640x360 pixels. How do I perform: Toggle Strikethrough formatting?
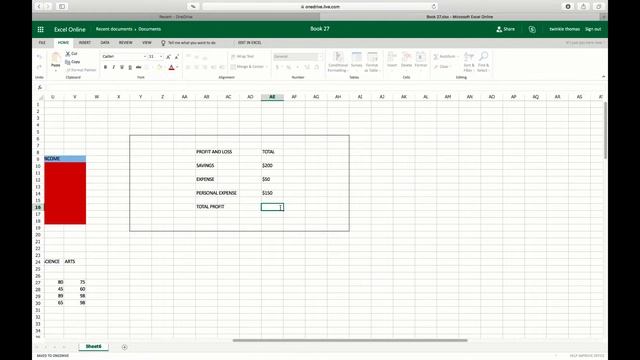[x=139, y=67]
